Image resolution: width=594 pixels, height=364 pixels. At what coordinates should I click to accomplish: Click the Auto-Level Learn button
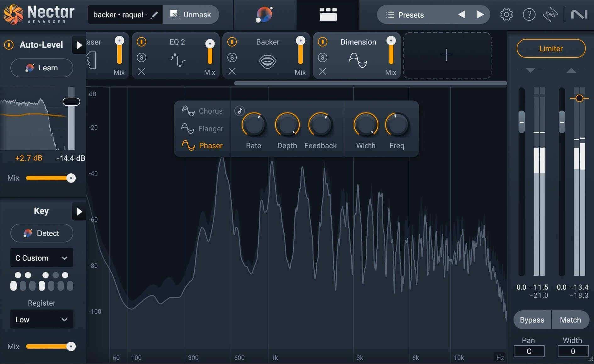coord(42,68)
